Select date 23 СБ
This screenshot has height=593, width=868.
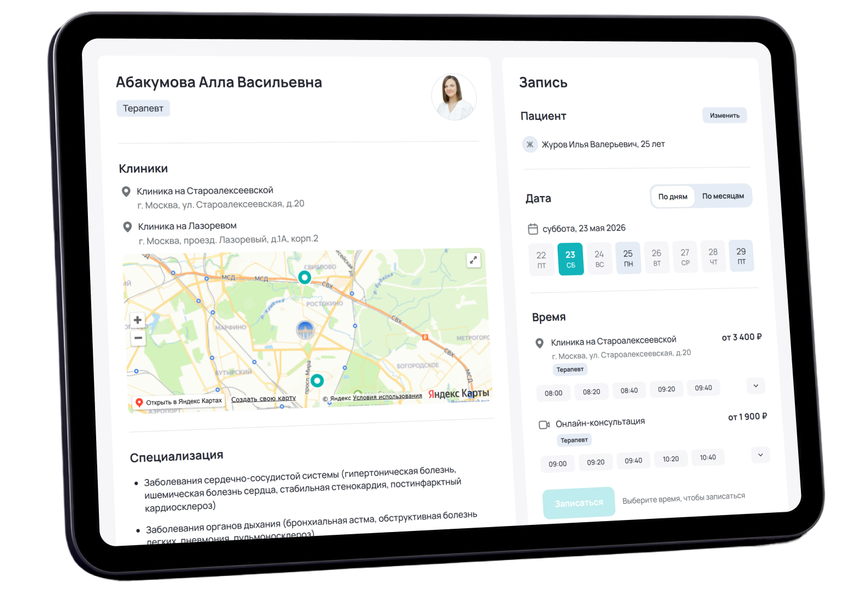(571, 259)
